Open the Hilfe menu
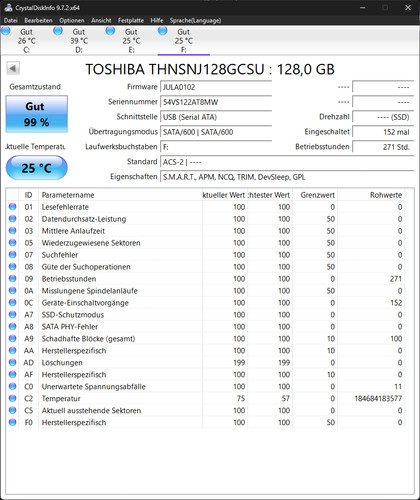This screenshot has width=420, height=500. [157, 20]
